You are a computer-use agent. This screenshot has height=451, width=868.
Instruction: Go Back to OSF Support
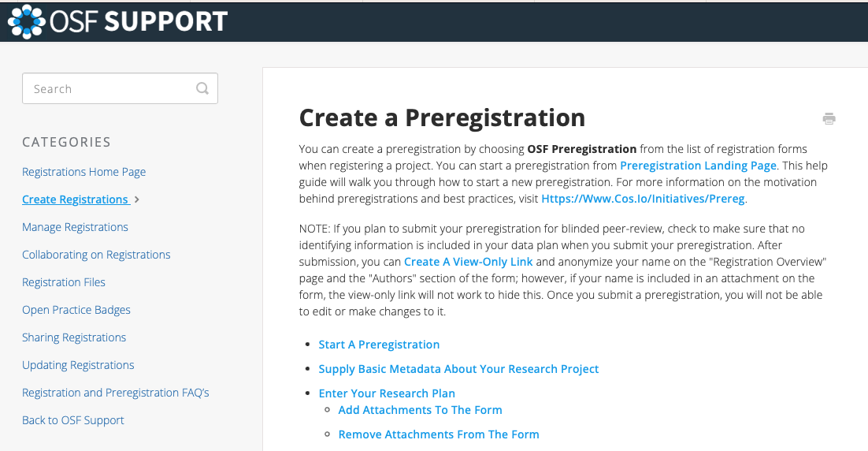click(x=73, y=420)
